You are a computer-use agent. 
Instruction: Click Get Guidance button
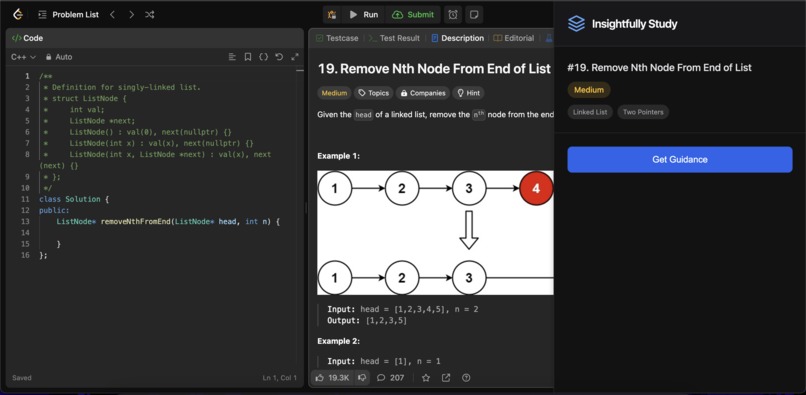pos(680,159)
